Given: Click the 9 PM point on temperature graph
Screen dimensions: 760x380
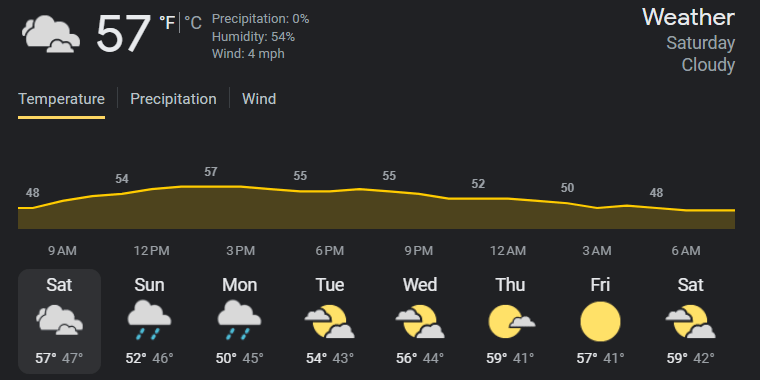Looking at the screenshot, I should point(419,194).
